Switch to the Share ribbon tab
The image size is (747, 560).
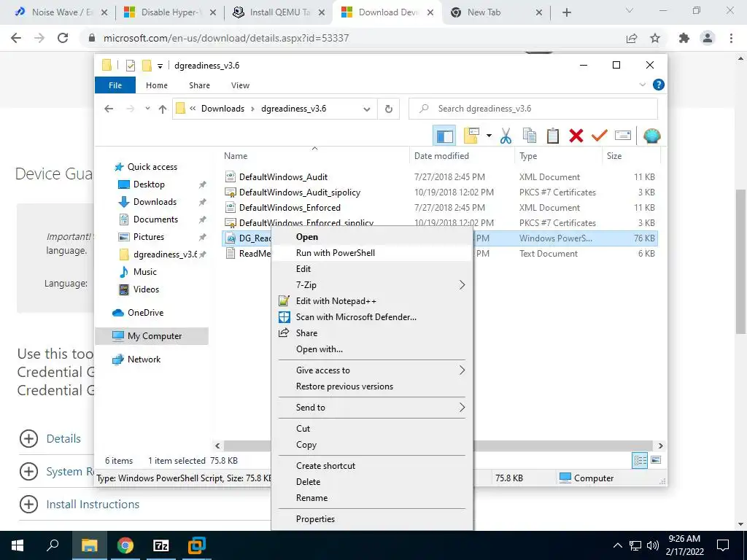(199, 85)
